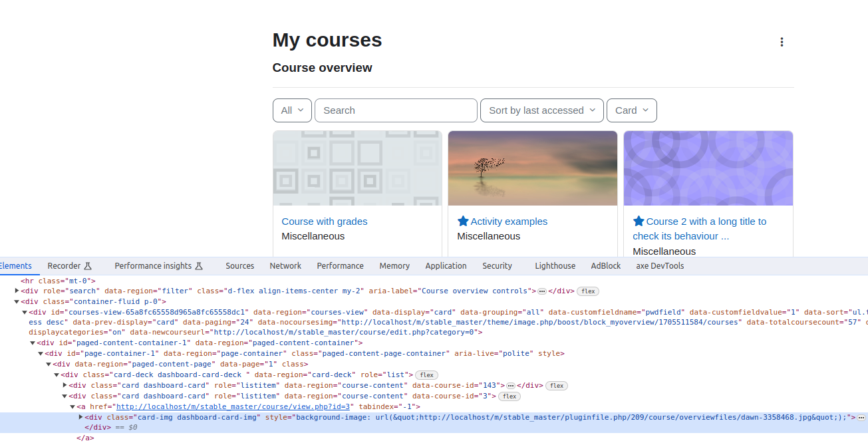The width and height of the screenshot is (868, 445).
Task: Open the Performance tab
Action: (340, 265)
